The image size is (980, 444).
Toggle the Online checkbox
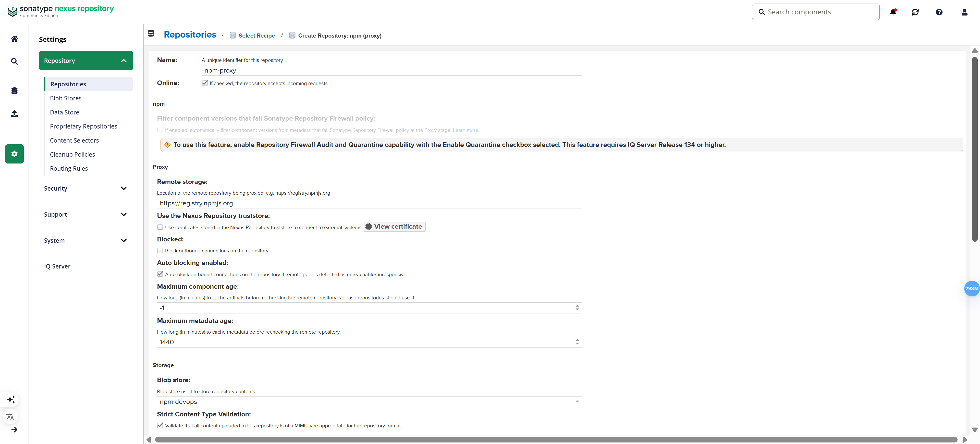point(205,83)
